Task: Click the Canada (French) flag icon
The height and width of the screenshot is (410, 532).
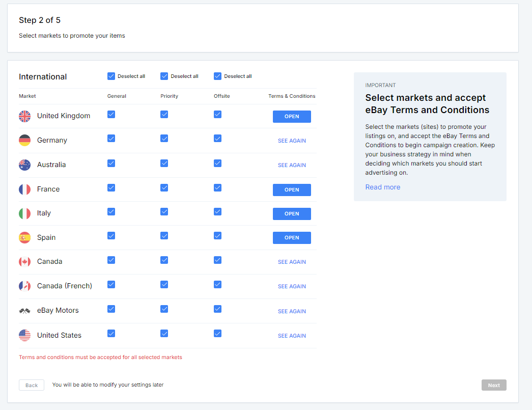Action: click(24, 286)
